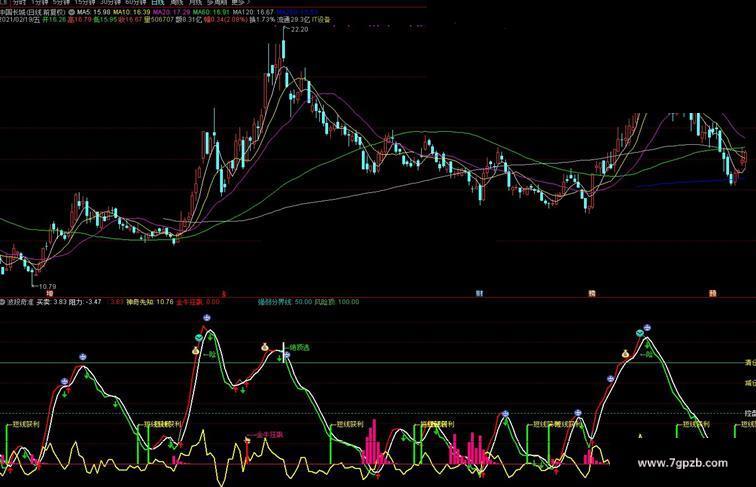Viewport: 756px width, 487px height.
Task: Click the money bag icon on the rightmost peak
Action: coord(625,354)
